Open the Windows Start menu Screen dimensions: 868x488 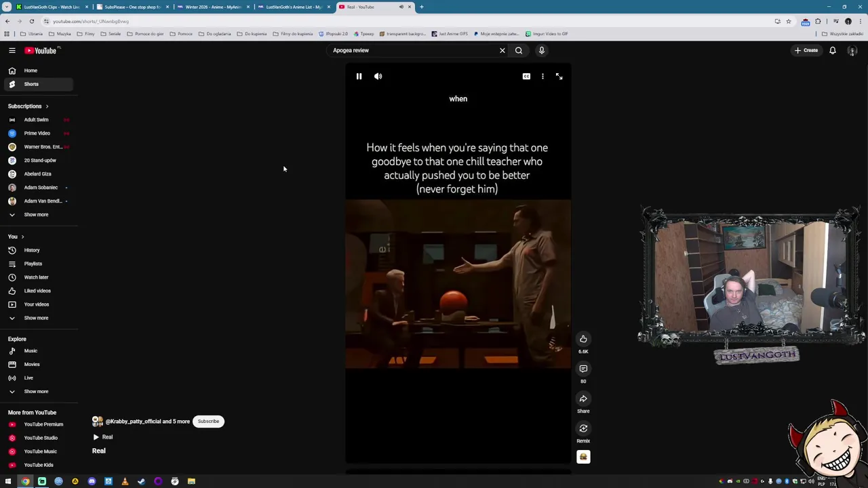[x=8, y=481]
